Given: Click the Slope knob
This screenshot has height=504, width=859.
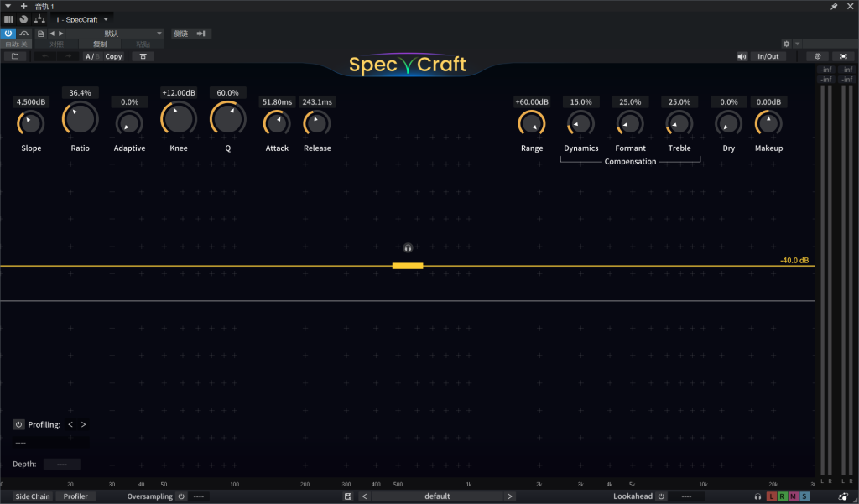Looking at the screenshot, I should click(31, 122).
